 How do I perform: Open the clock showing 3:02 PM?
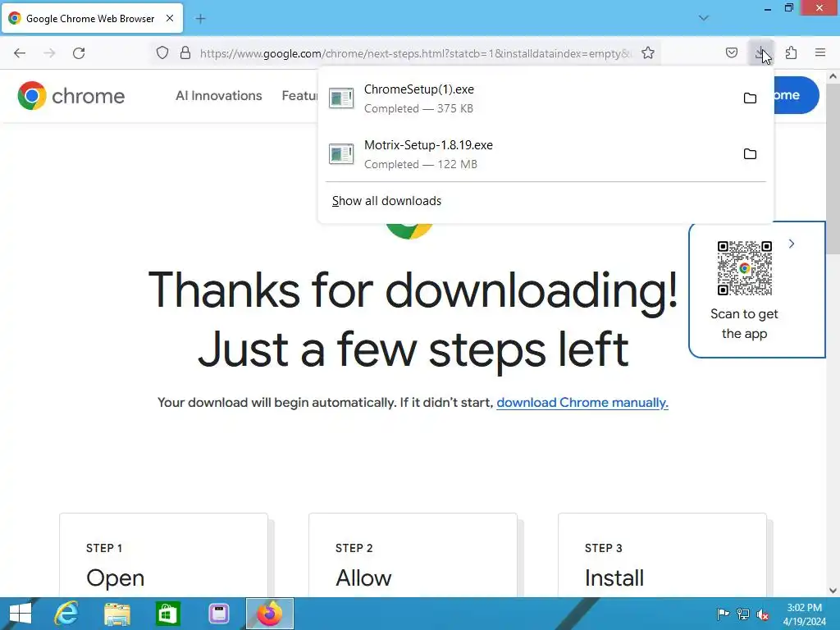point(804,614)
